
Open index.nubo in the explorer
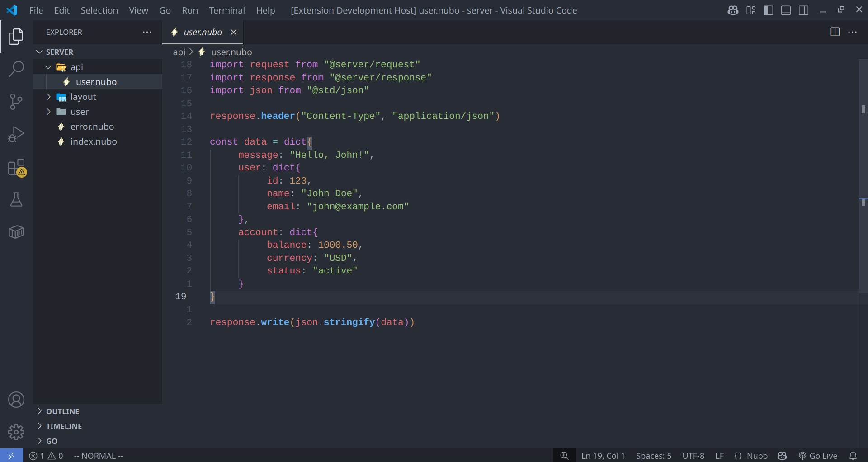tap(93, 141)
